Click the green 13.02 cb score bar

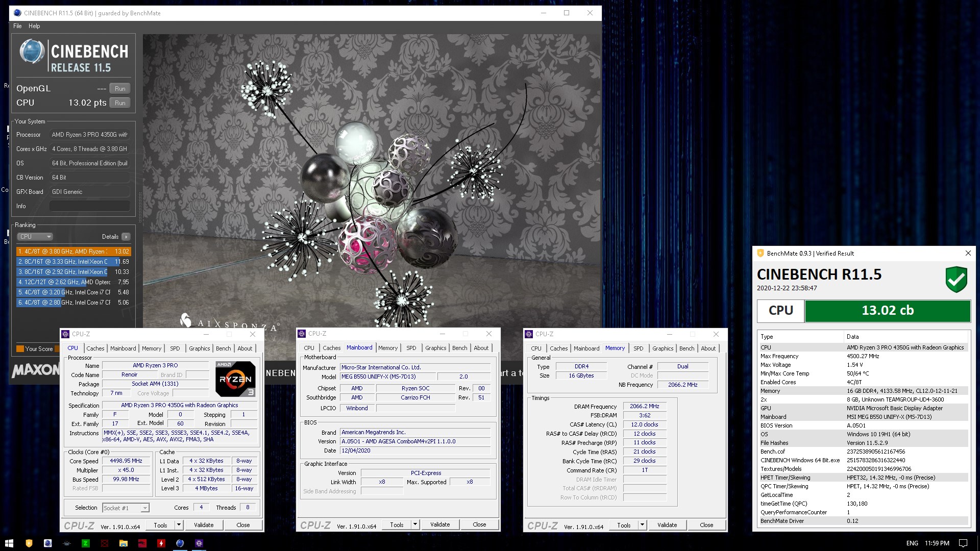click(887, 311)
